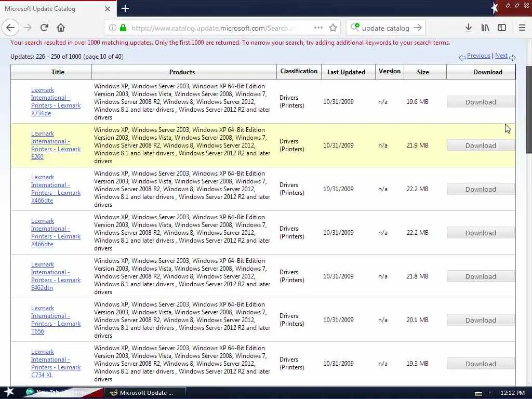532x399 pixels.
Task: Click the keyboard icon in system tray
Action: [x=478, y=393]
